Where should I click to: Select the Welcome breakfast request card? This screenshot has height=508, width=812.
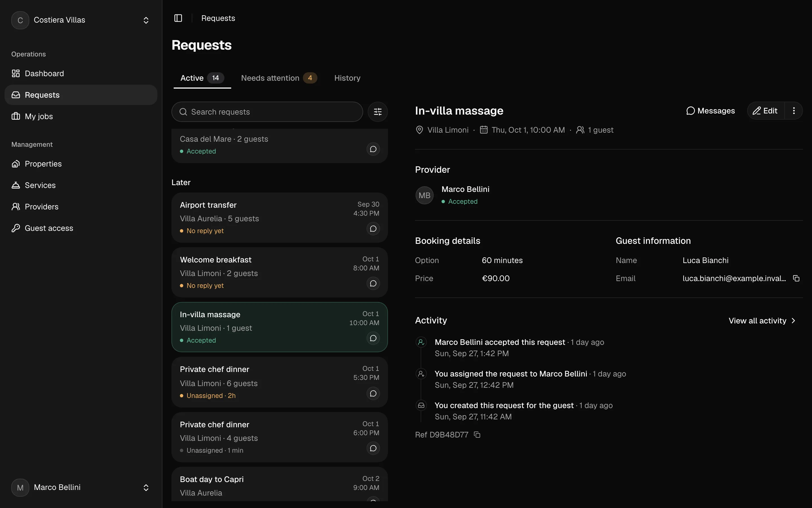[279, 272]
